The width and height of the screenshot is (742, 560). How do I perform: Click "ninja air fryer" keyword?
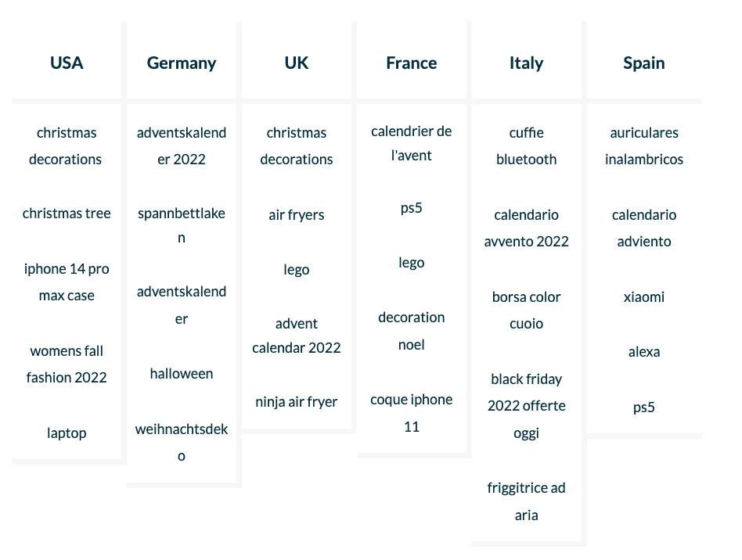[297, 402]
